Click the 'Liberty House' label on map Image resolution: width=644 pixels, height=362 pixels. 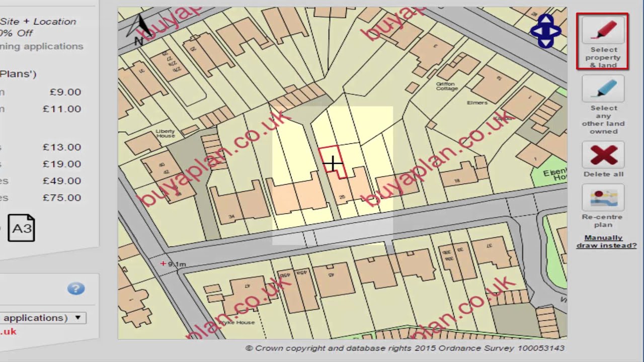point(165,133)
